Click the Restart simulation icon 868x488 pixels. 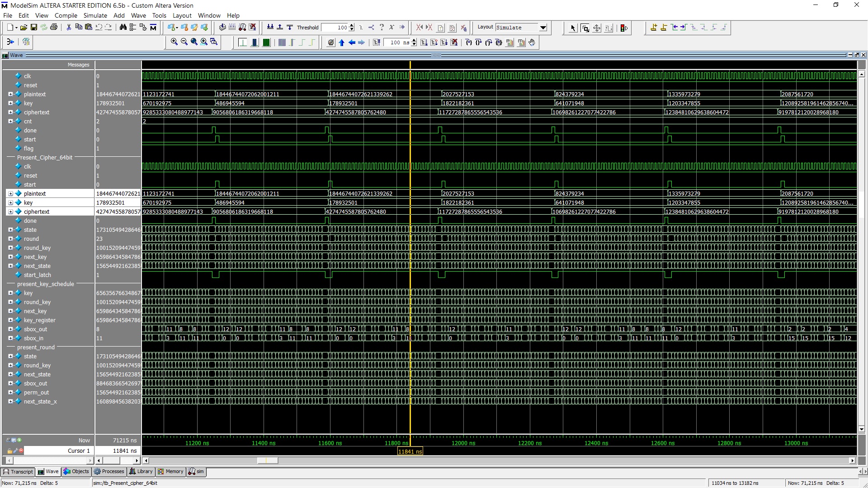(x=377, y=42)
